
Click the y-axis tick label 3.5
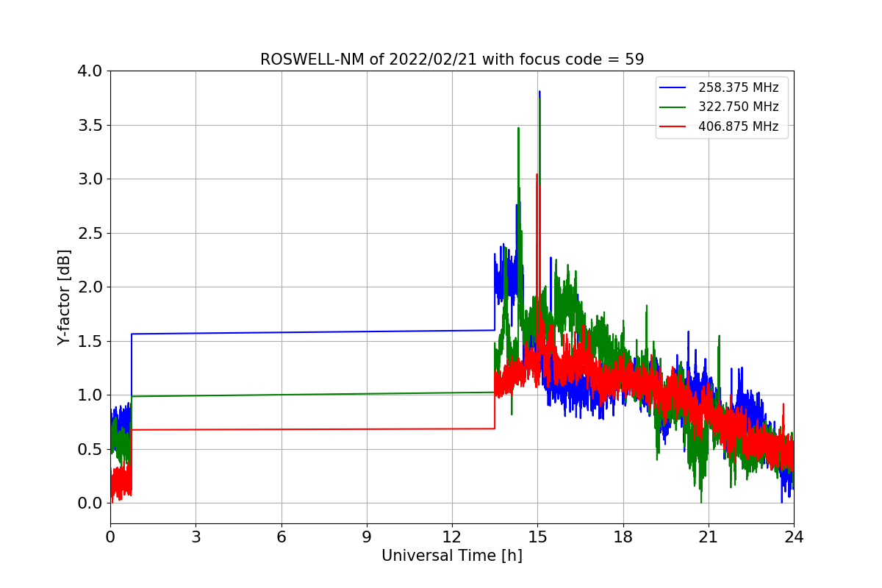point(91,125)
